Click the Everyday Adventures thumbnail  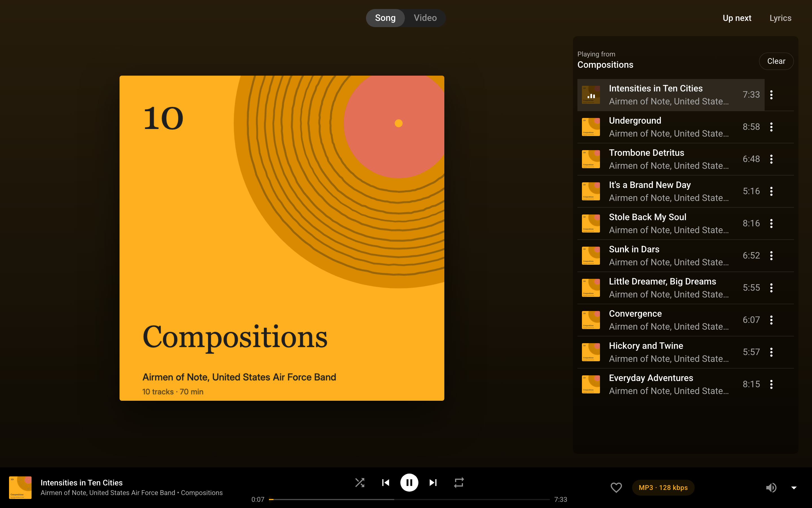click(591, 384)
